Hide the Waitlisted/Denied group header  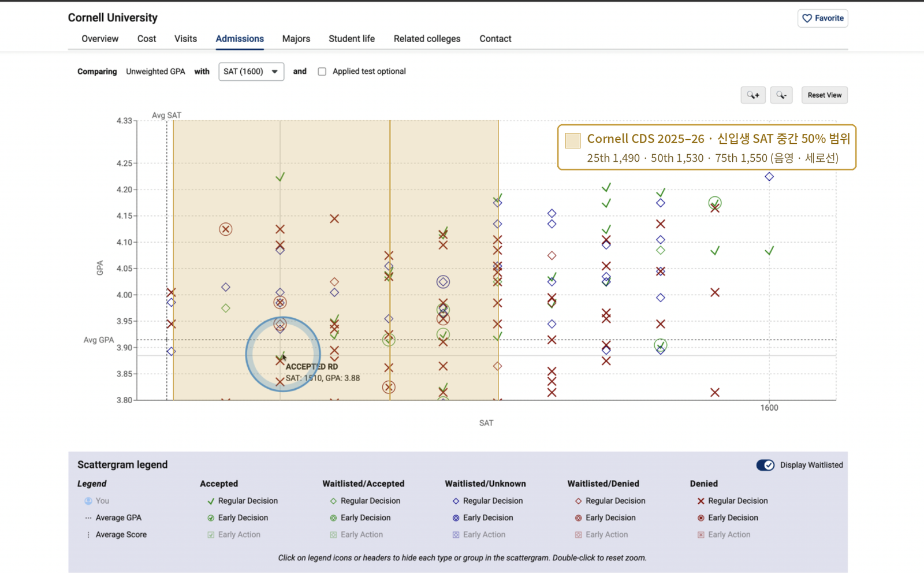(603, 484)
